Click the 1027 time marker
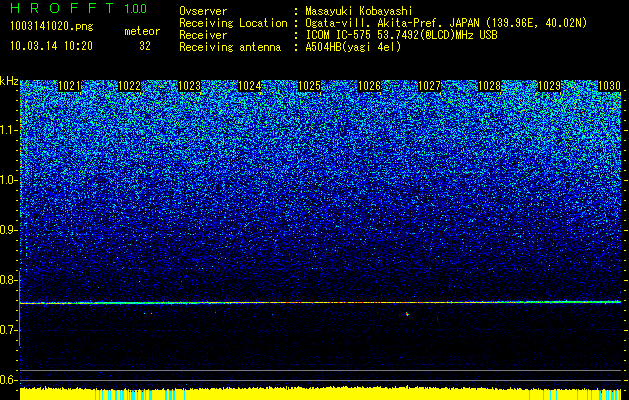 [x=429, y=86]
